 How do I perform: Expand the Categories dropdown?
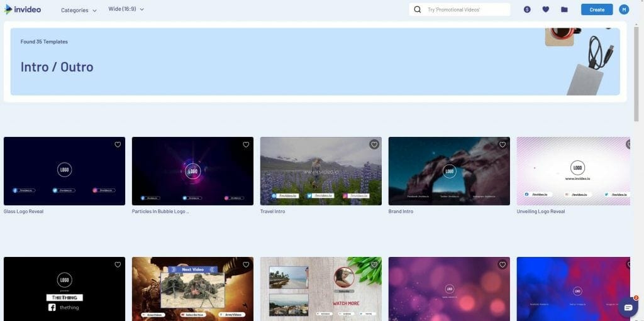coord(79,10)
